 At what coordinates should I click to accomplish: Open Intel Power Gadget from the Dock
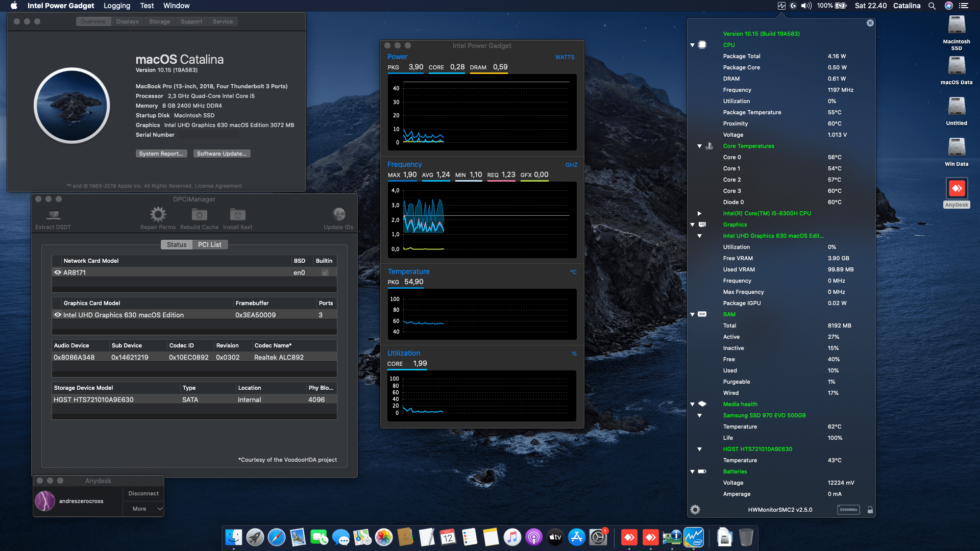coord(694,537)
